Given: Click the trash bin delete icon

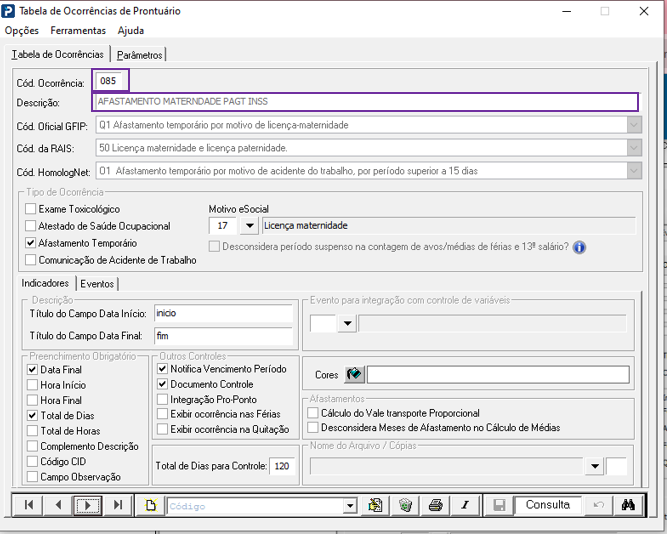Looking at the screenshot, I should click(405, 505).
